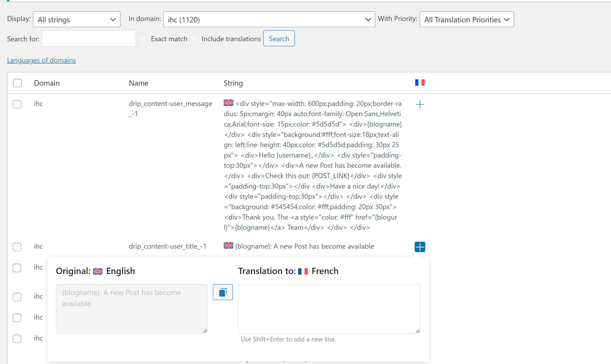Open the All Translation Priorities dropdown
The width and height of the screenshot is (611, 364).
point(467,19)
